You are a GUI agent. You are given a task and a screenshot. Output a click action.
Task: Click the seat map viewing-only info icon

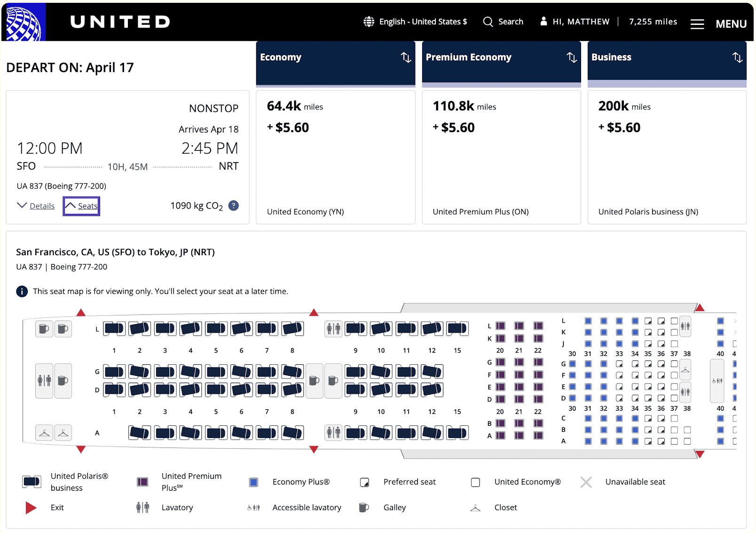click(22, 291)
